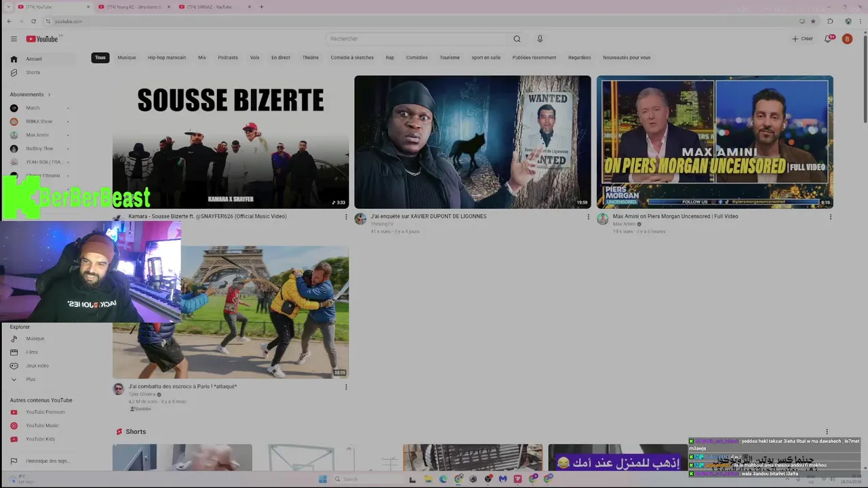Bookmark this page with the star icon
The image size is (868, 488).
[813, 21]
